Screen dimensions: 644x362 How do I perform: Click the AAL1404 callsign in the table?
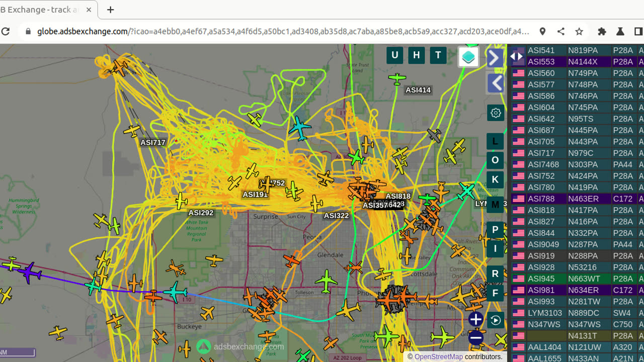544,347
